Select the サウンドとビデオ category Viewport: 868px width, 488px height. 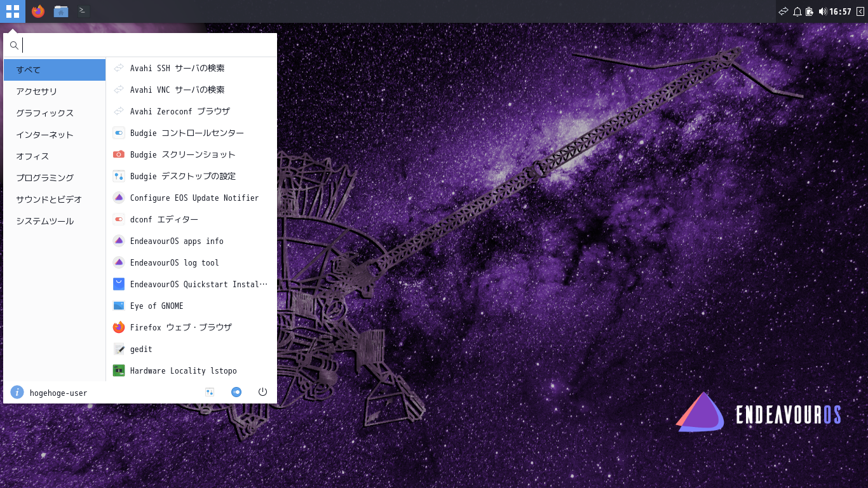click(55, 200)
